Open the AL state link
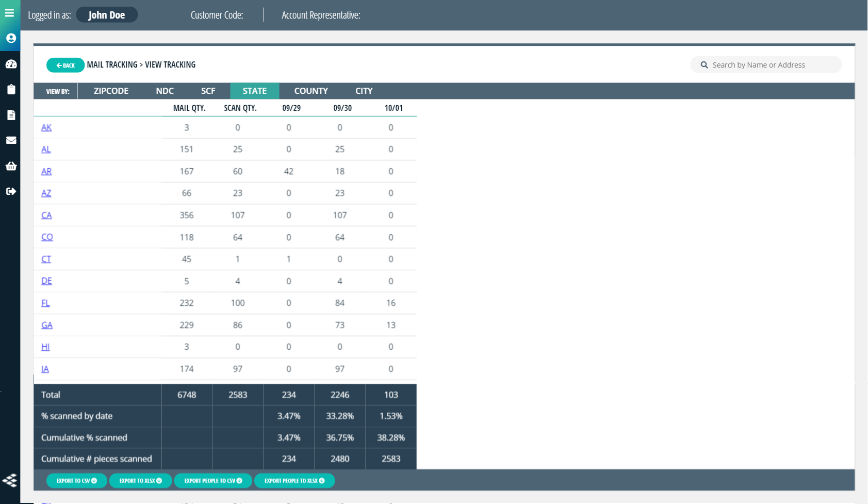Image resolution: width=868 pixels, height=504 pixels. point(46,149)
